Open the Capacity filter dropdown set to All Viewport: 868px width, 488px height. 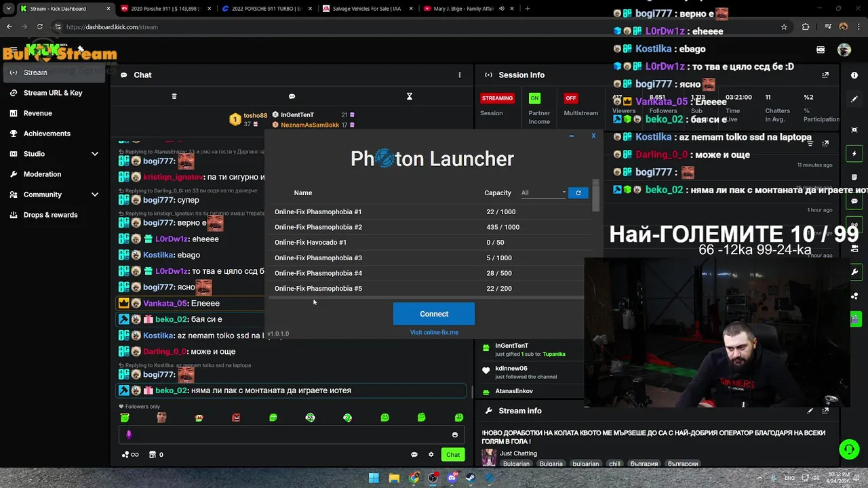pos(543,193)
